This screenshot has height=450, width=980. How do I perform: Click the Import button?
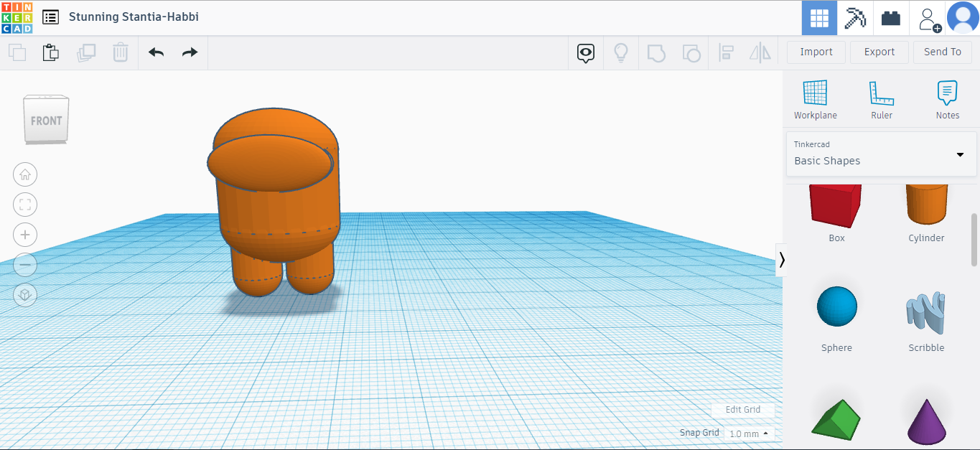pyautogui.click(x=816, y=52)
